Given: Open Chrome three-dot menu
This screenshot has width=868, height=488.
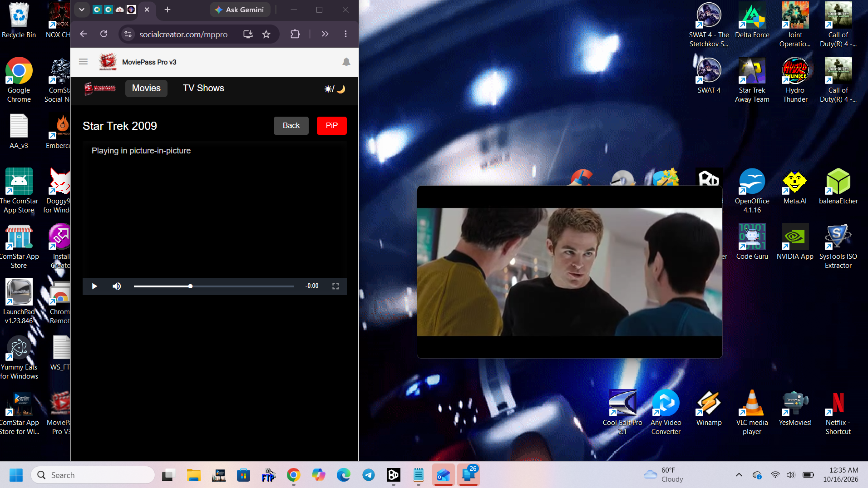Looking at the screenshot, I should click(345, 34).
